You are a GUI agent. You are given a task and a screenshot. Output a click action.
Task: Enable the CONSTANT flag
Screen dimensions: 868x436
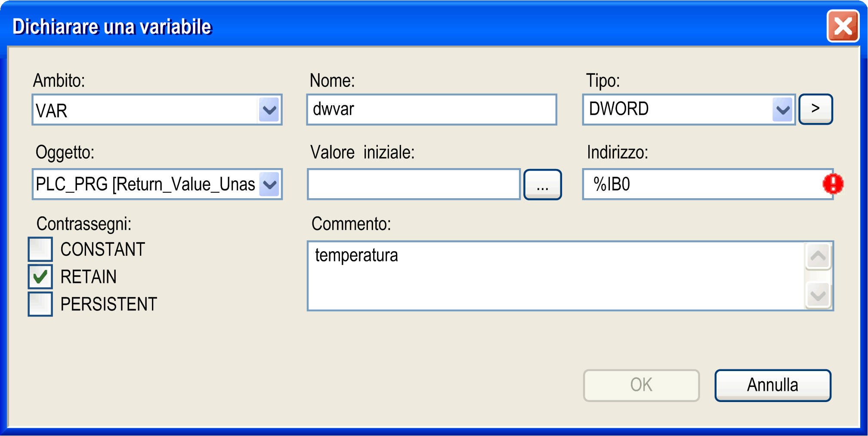click(40, 249)
